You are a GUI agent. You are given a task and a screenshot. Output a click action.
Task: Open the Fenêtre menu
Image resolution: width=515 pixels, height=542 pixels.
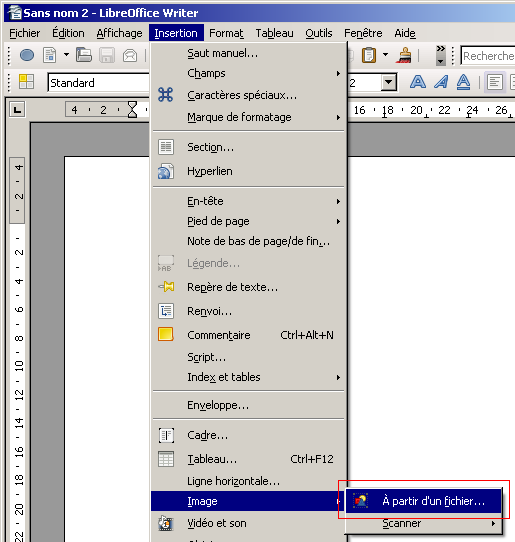(x=363, y=33)
